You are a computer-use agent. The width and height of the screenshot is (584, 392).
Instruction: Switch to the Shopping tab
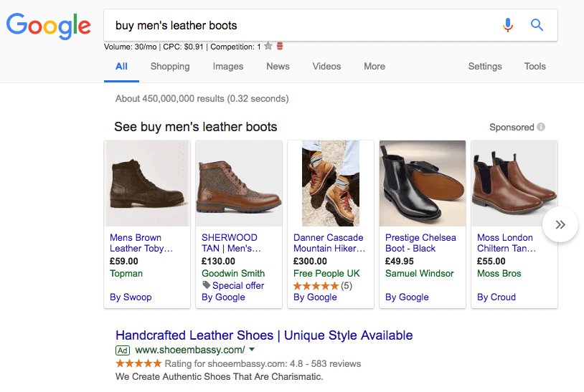pos(170,66)
